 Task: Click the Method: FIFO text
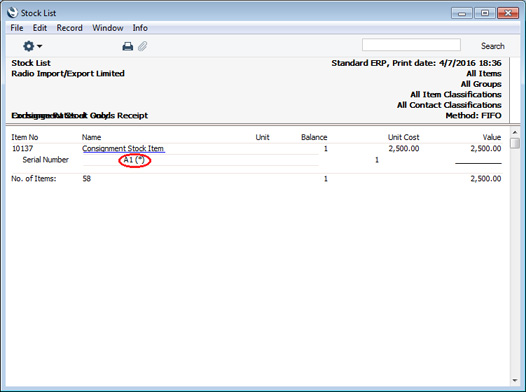point(473,116)
